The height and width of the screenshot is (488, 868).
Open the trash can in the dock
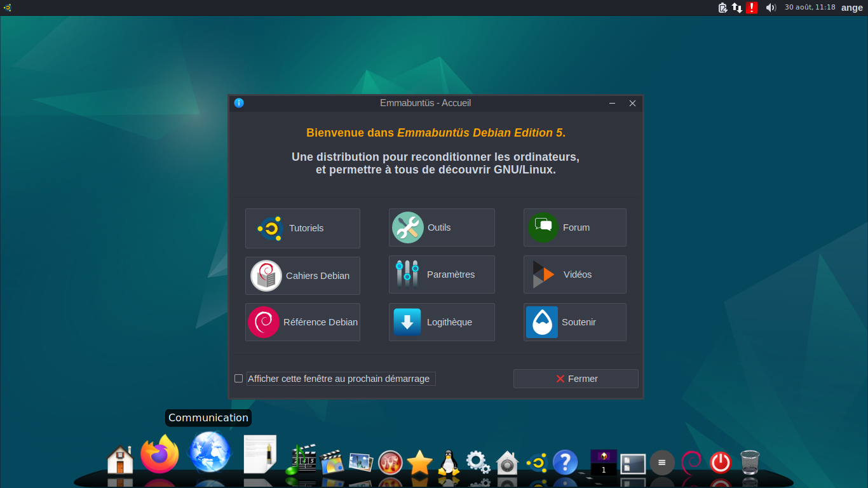(x=750, y=463)
